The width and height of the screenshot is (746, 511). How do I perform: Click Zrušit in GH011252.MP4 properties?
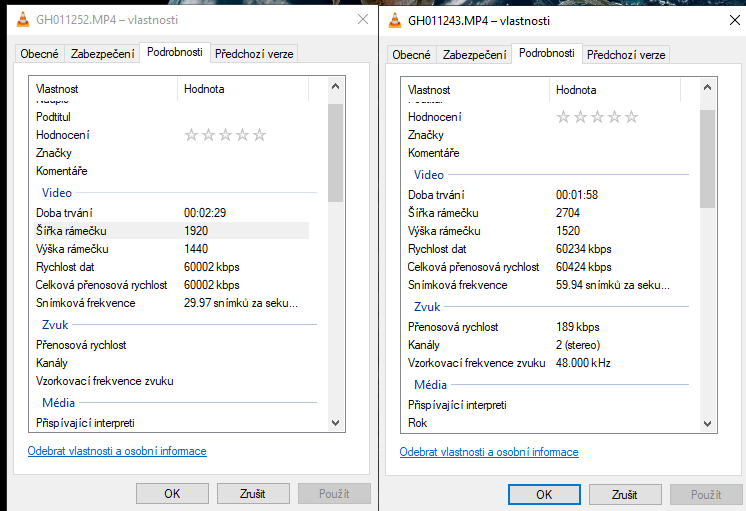point(253,493)
